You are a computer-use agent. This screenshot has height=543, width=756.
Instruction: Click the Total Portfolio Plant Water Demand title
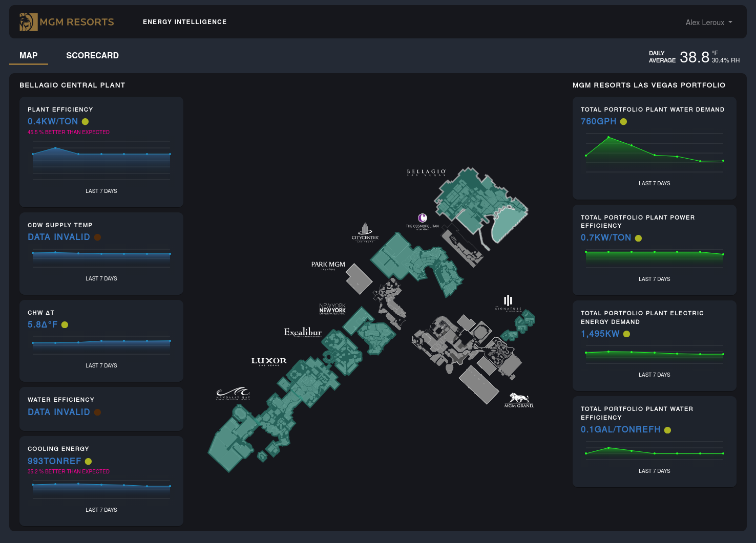coord(653,110)
